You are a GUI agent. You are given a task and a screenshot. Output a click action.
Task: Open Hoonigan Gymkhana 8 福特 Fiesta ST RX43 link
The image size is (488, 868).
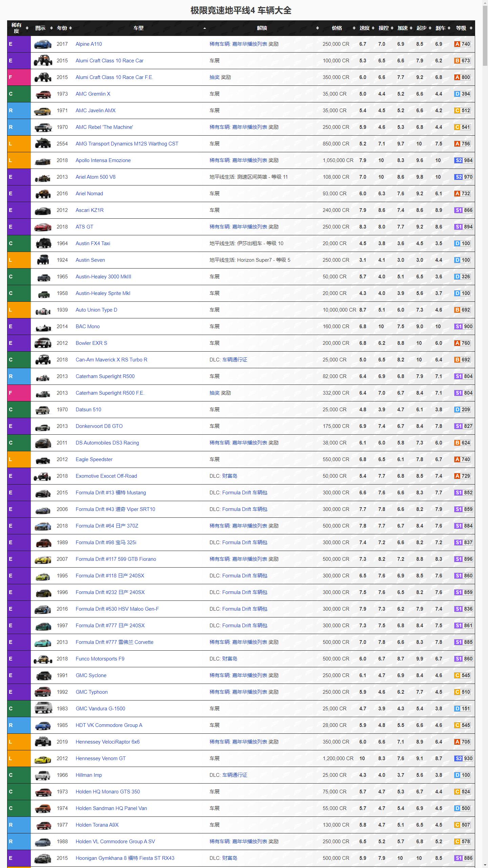[x=125, y=858]
